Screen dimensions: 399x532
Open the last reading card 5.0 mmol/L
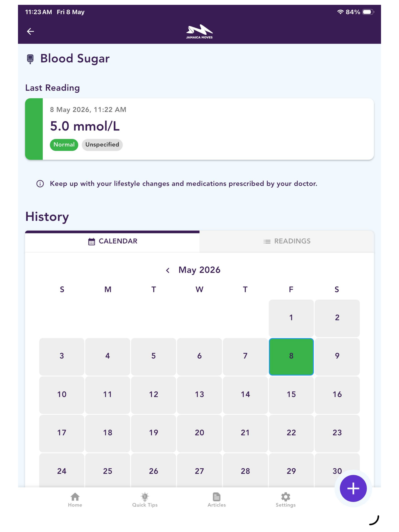click(x=199, y=129)
